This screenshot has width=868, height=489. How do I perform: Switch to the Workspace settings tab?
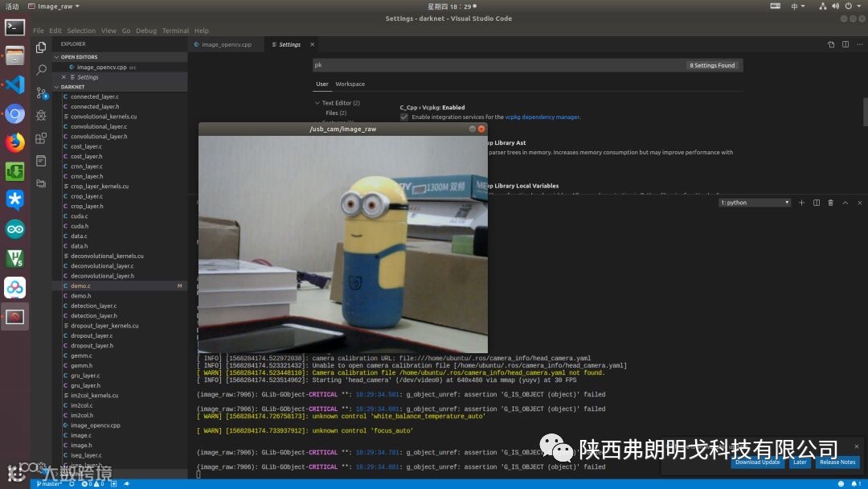350,84
